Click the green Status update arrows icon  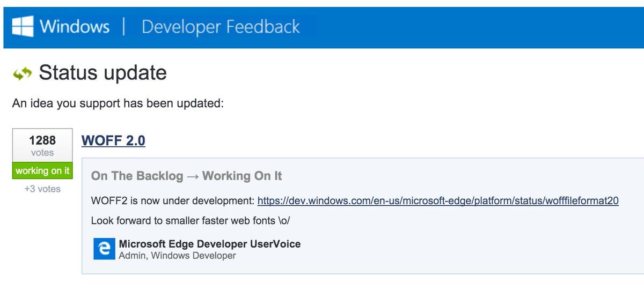tap(22, 75)
